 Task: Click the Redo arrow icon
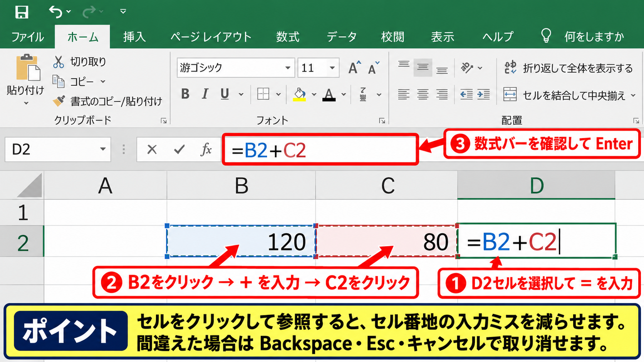(x=89, y=12)
